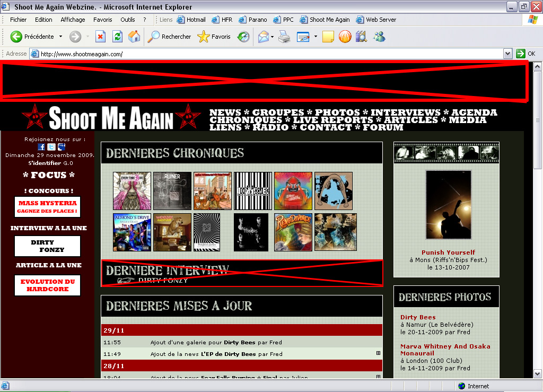Image resolution: width=543 pixels, height=392 pixels.
Task: Click the yellow note toolbar icon
Action: pyautogui.click(x=328, y=37)
